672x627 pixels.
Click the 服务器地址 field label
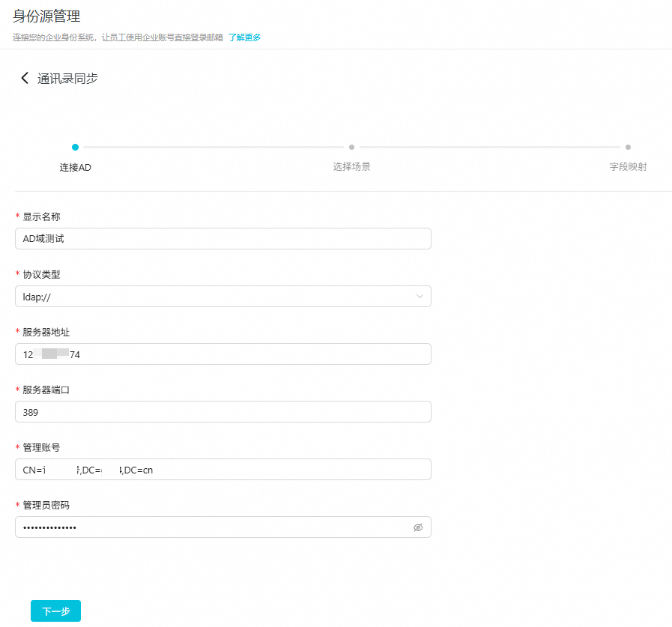coord(46,332)
